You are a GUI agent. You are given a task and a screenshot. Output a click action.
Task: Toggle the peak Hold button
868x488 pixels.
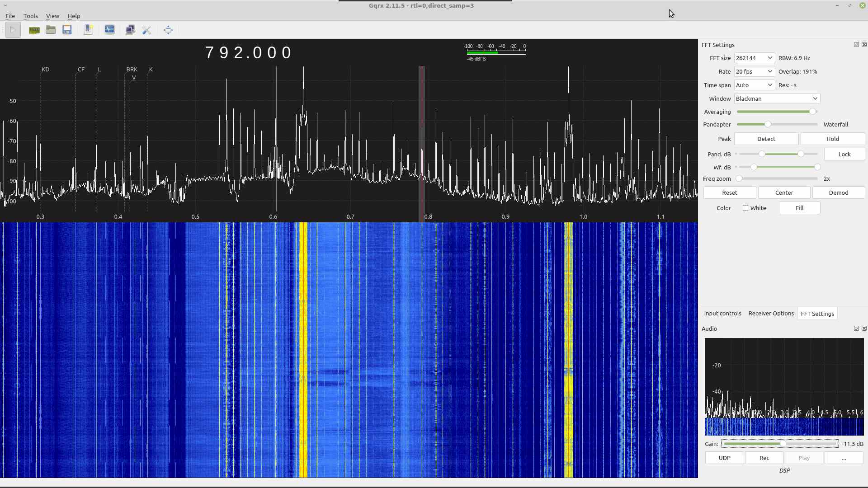(832, 139)
